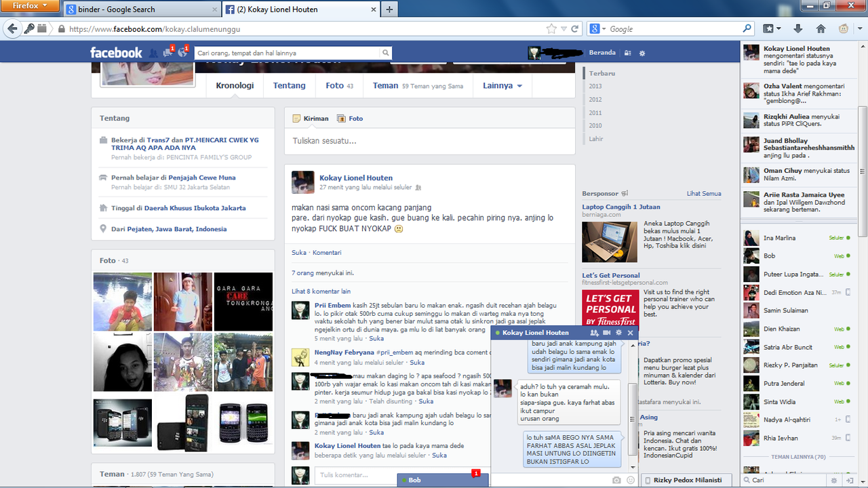Open Facebook messages icon with badge
Viewport: 868px width, 488px height.
[168, 52]
